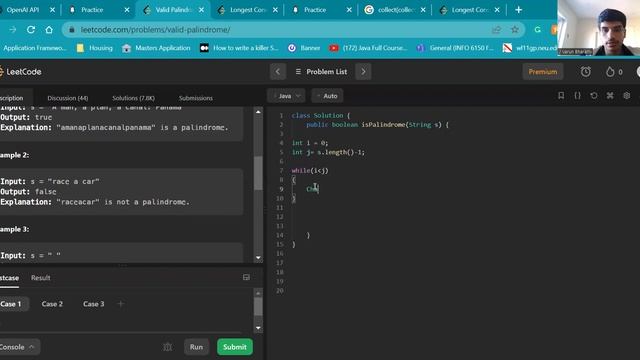The image size is (640, 360).
Task: Click the streak flame icon
Action: [x=610, y=72]
